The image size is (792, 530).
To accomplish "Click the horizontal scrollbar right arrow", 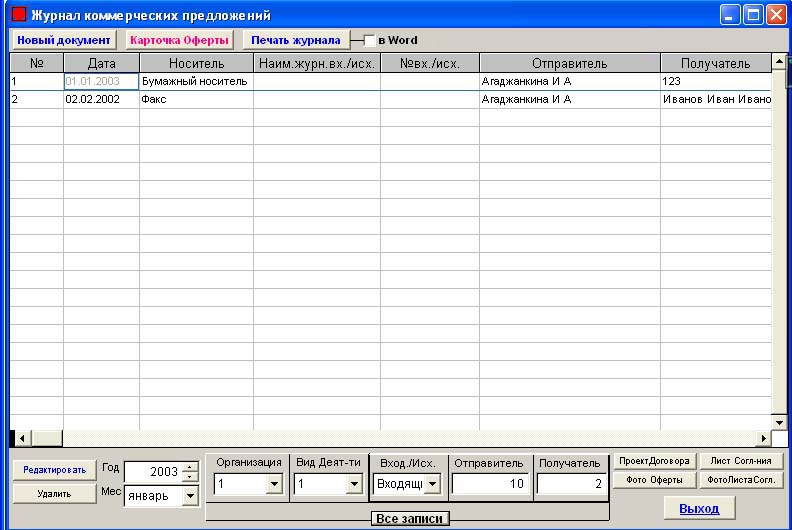I will tap(764, 439).
